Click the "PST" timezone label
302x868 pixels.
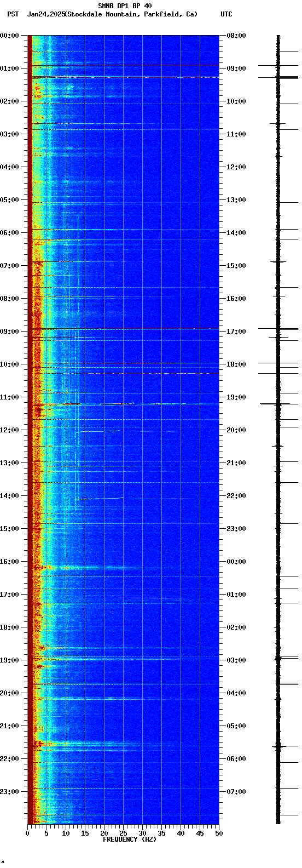pos(13,14)
